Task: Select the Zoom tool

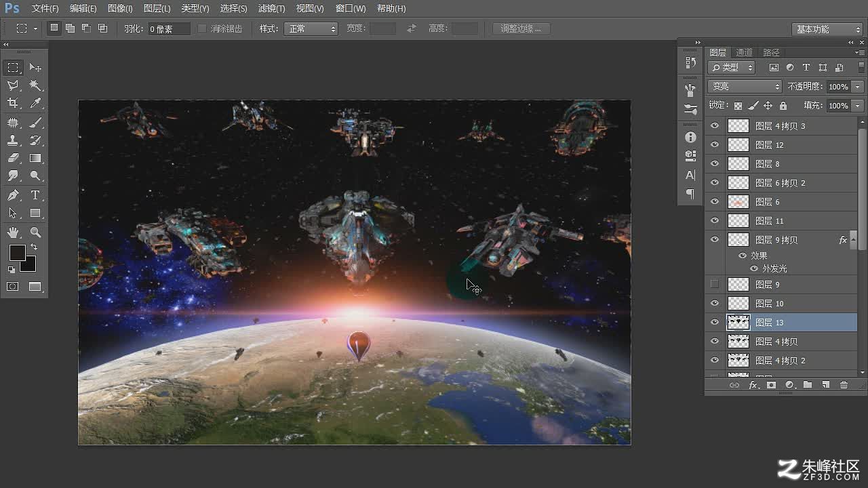Action: (35, 232)
